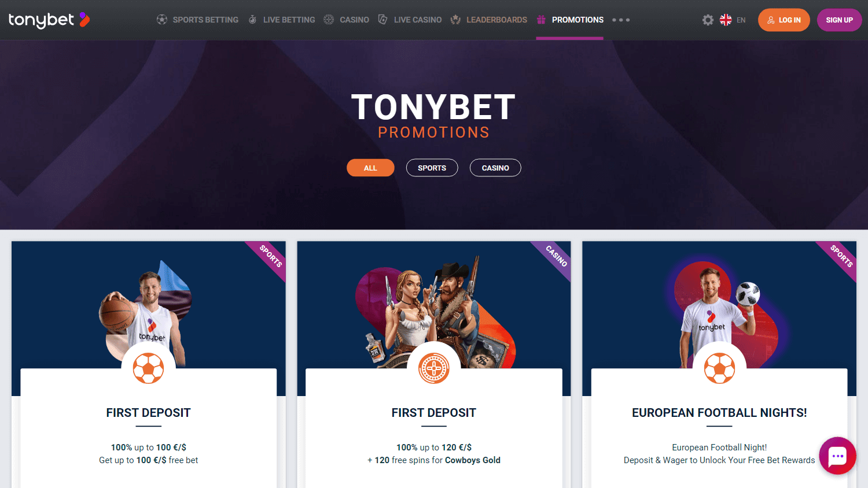The image size is (868, 488).
Task: Click the roulette icon on casino First Deposit card
Action: coord(434,368)
